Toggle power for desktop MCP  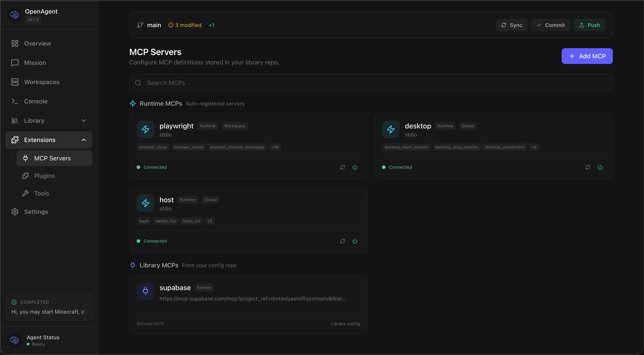point(600,167)
